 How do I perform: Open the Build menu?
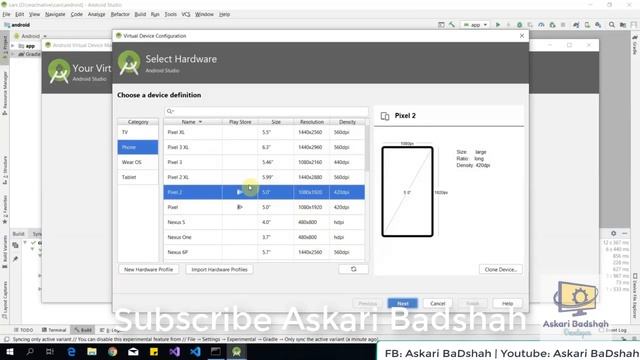tap(140, 14)
